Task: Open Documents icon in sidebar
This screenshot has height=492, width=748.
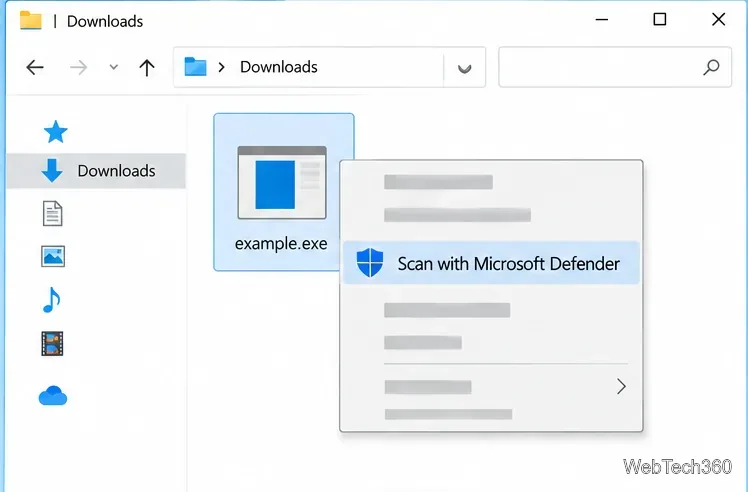Action: (x=52, y=213)
